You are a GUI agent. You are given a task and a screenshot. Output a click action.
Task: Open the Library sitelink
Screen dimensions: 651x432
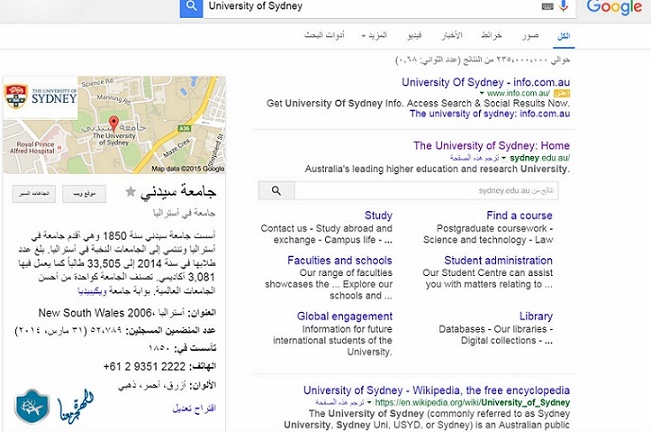536,316
